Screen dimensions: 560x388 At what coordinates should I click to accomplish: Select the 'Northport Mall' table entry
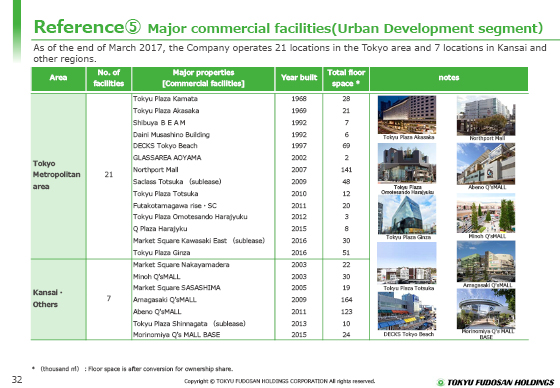156,170
